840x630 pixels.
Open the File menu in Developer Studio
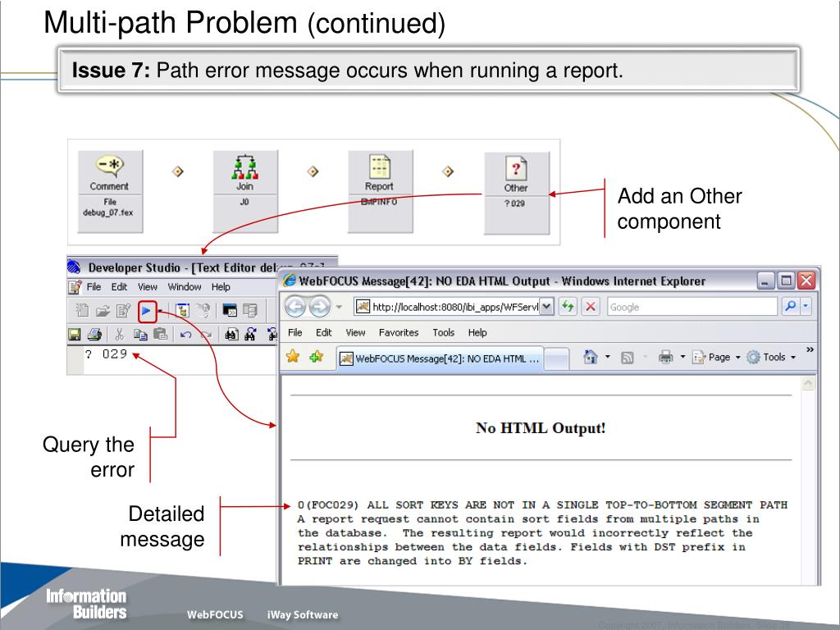(x=94, y=287)
